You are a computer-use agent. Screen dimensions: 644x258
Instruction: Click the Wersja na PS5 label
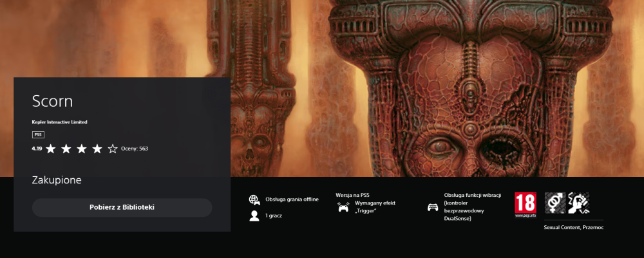coord(352,195)
